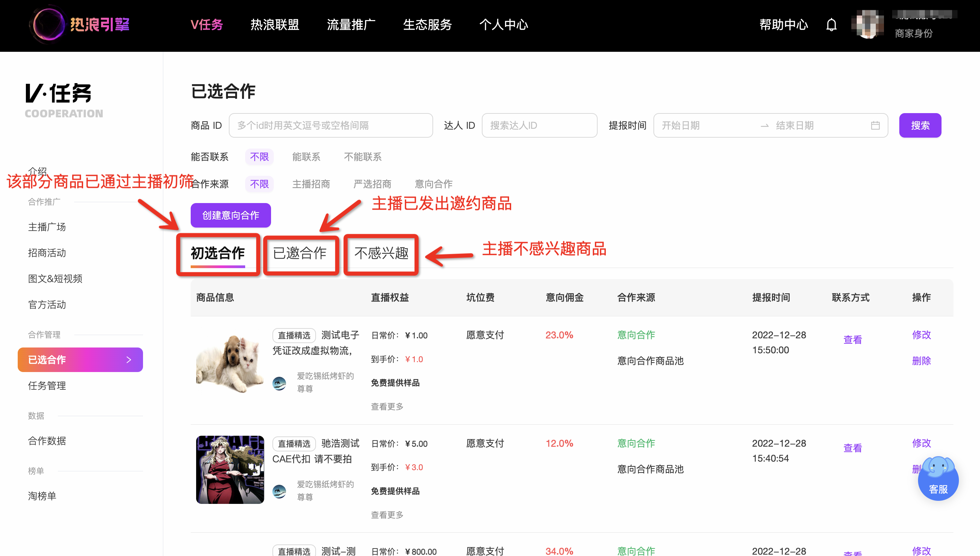
Task: Click the arrow on 已选合作 sidebar item
Action: pyautogui.click(x=129, y=360)
